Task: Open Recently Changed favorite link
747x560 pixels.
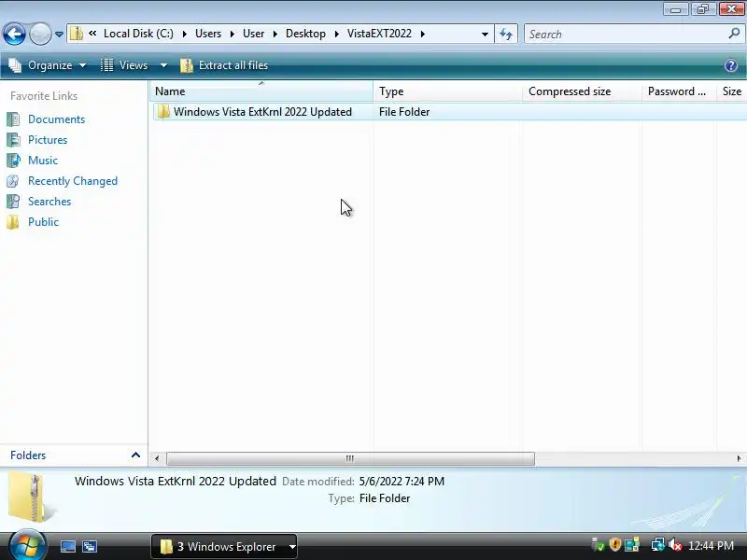Action: tap(73, 180)
